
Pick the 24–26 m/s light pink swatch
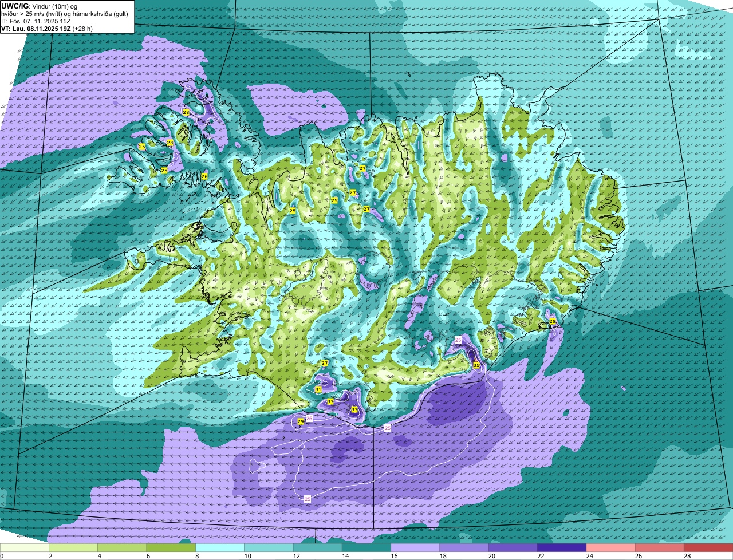(611, 548)
